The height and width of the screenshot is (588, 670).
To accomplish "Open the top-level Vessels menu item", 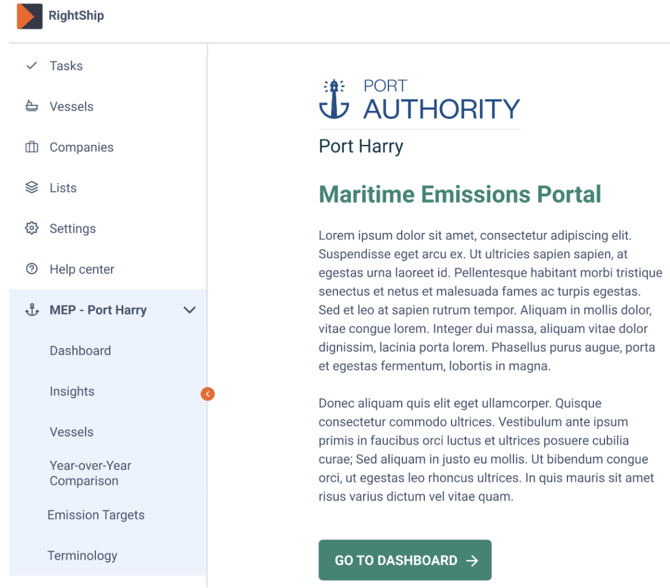I will click(x=71, y=106).
